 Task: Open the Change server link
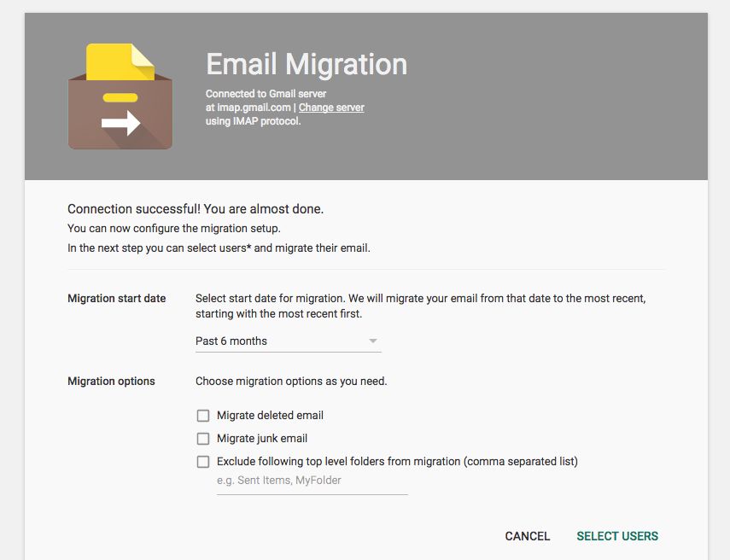coord(331,108)
